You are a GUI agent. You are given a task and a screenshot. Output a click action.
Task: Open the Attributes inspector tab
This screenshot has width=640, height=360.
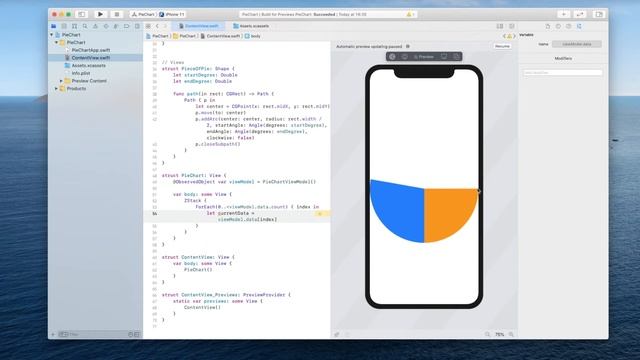[x=579, y=26]
